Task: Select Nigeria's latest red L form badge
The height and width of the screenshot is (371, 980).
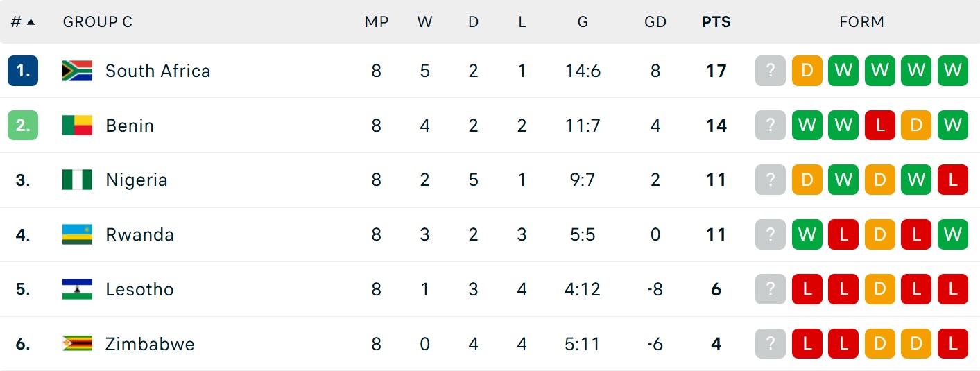Action: tap(953, 180)
